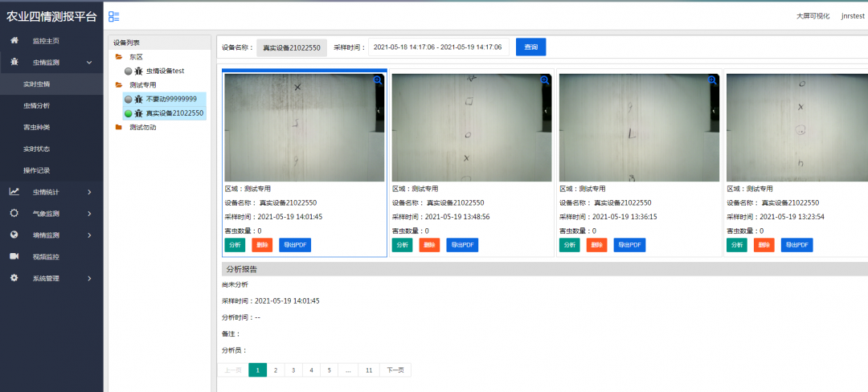Screen dimensions: 868x392
Task: Go to pagination page 2
Action: point(276,370)
